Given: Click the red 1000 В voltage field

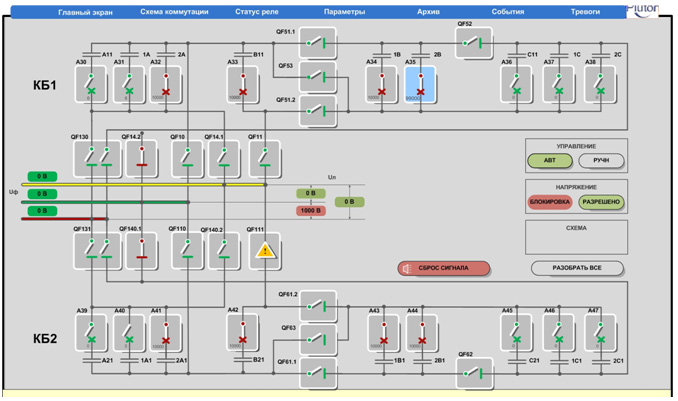Looking at the screenshot, I should 311,211.
